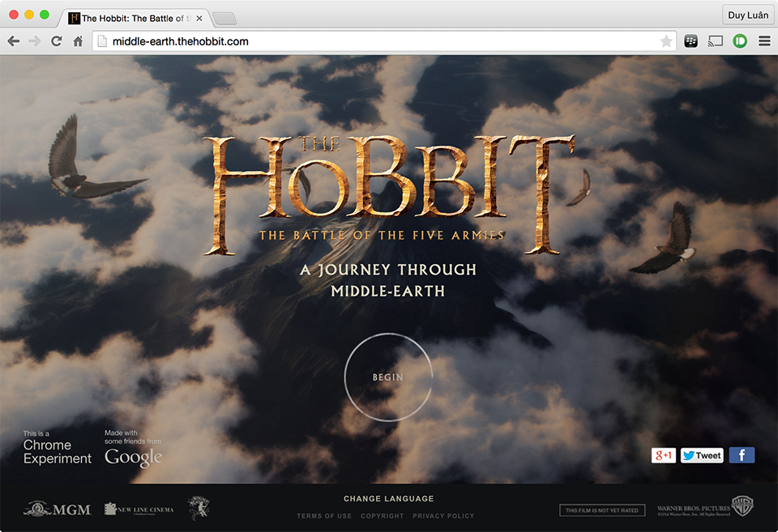Click the New Line Cinema logo
778x532 pixels.
pyautogui.click(x=139, y=509)
